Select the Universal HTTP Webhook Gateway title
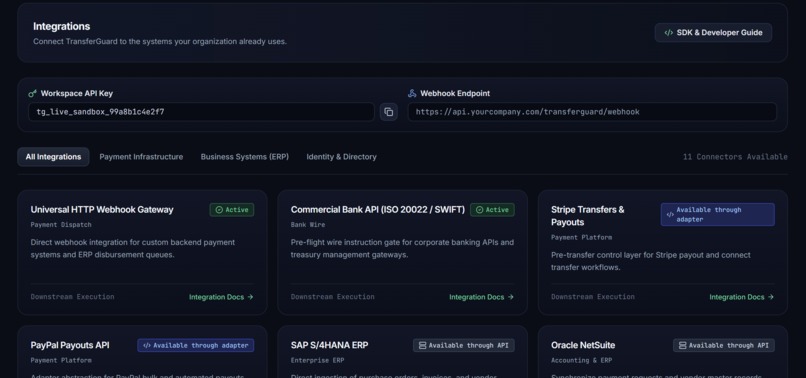The height and width of the screenshot is (378, 806). 102,210
